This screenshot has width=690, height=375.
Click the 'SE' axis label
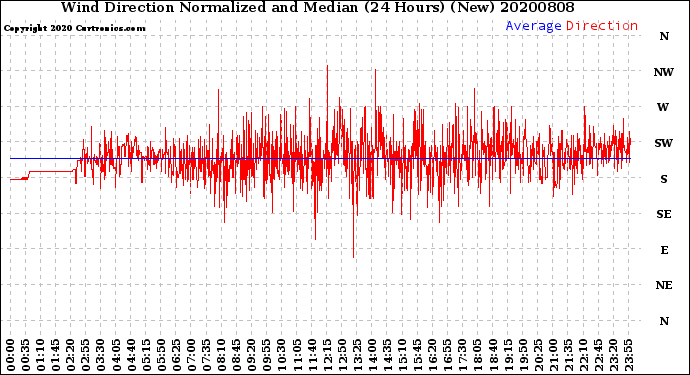pos(664,214)
